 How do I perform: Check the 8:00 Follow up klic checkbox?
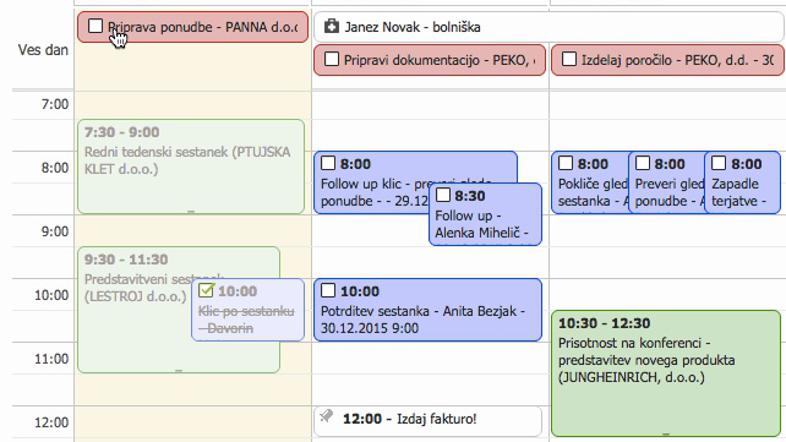point(328,164)
